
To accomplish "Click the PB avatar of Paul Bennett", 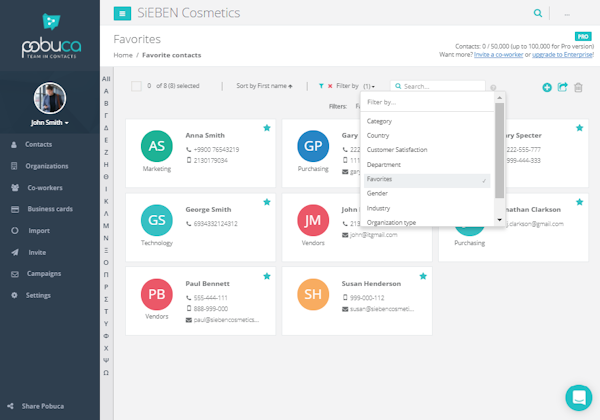I will point(157,294).
